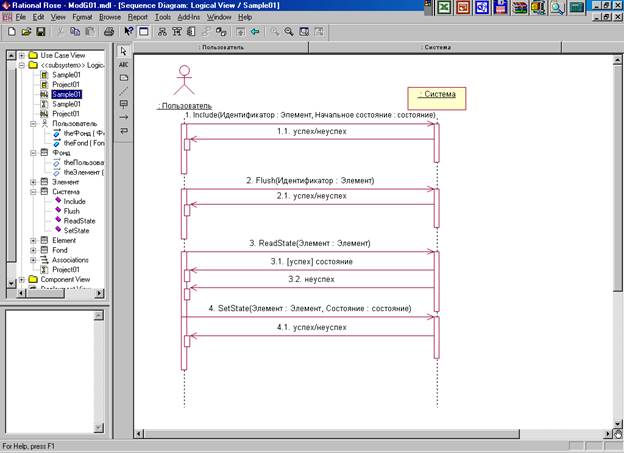624x453 pixels.
Task: Choose the selection pointer tool
Action: [124, 51]
